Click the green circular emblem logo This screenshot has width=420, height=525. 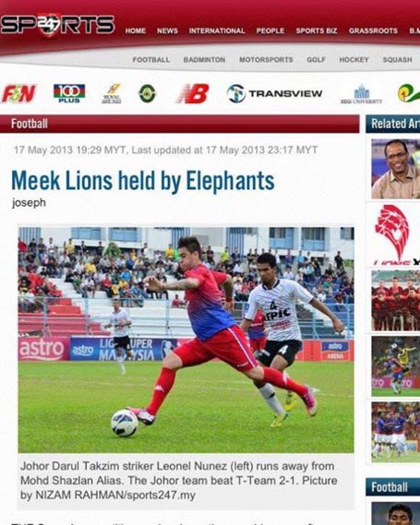tap(148, 93)
